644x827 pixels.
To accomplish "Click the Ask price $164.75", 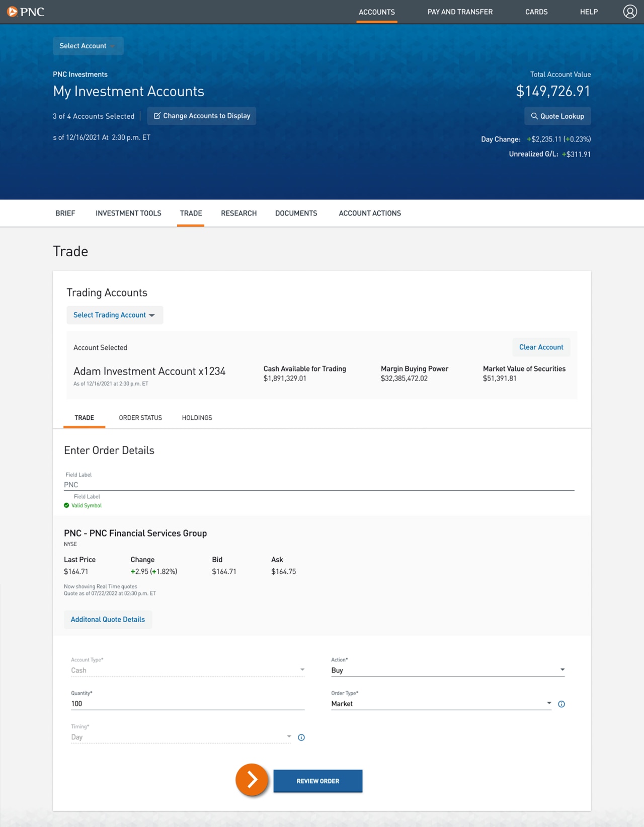I will click(x=284, y=572).
